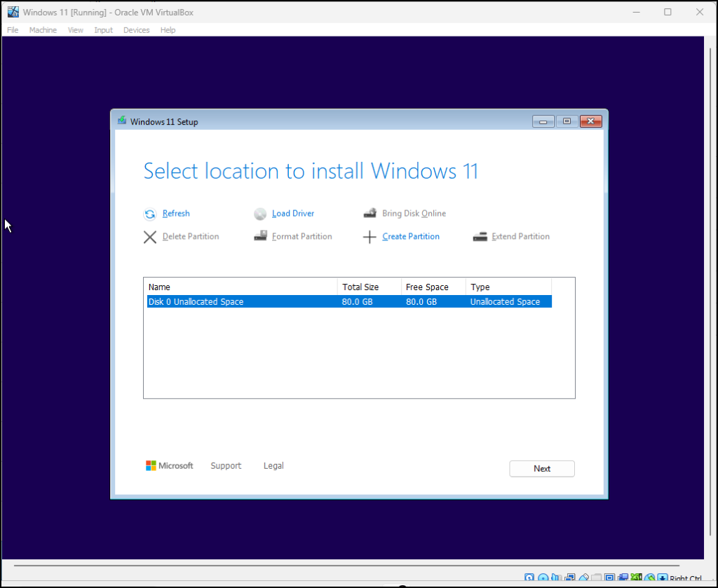The width and height of the screenshot is (718, 588).
Task: Click the Refresh circular arrows icon
Action: click(x=150, y=214)
